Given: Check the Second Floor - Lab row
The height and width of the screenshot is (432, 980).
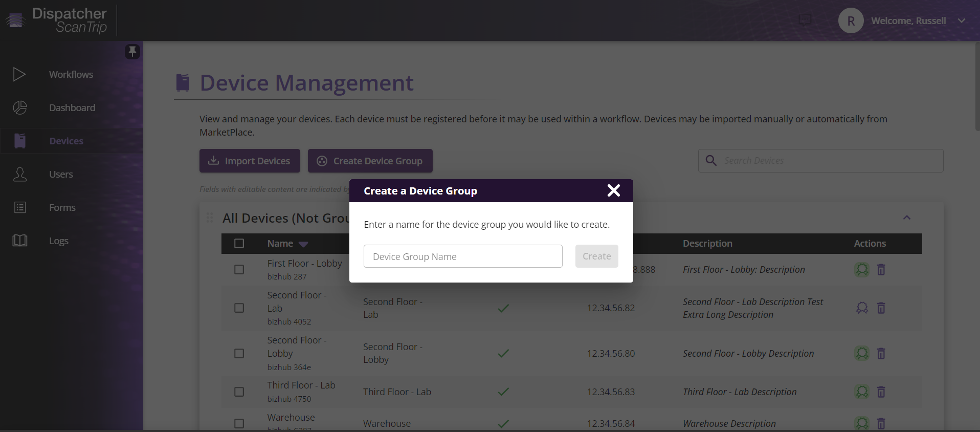Looking at the screenshot, I should pyautogui.click(x=239, y=308).
